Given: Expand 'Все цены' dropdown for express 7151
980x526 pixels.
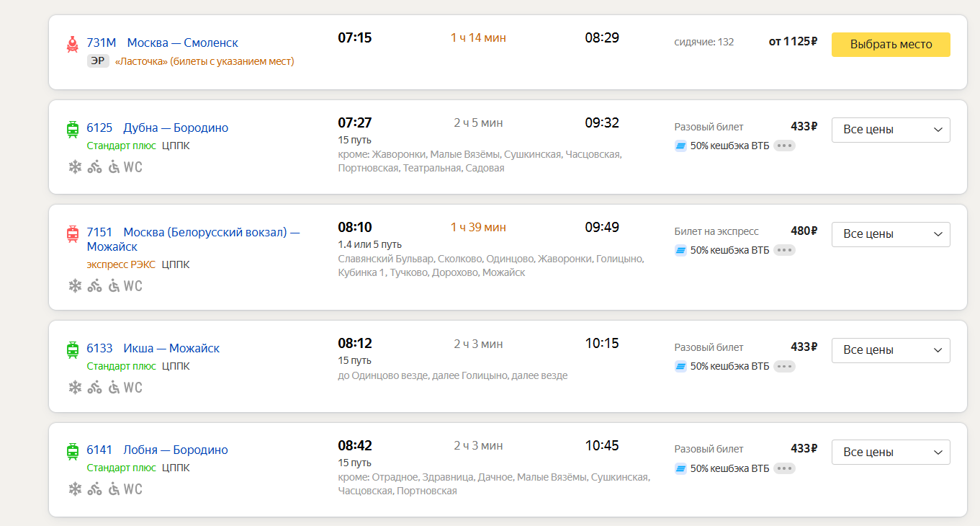Looking at the screenshot, I should (x=891, y=234).
